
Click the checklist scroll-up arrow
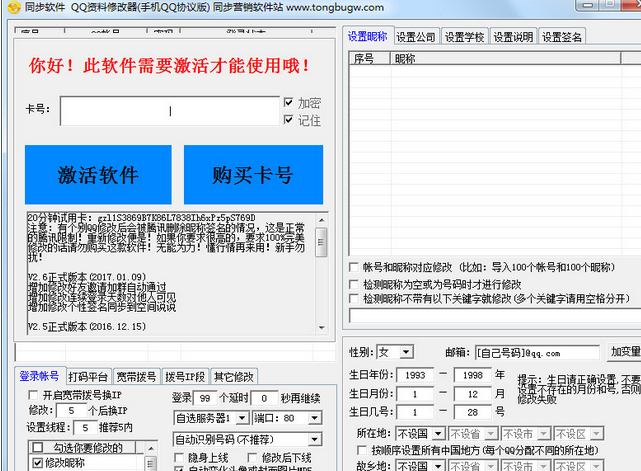point(151,449)
